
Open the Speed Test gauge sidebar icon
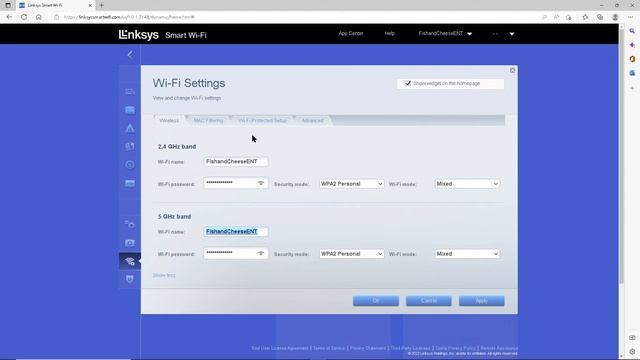click(x=130, y=164)
